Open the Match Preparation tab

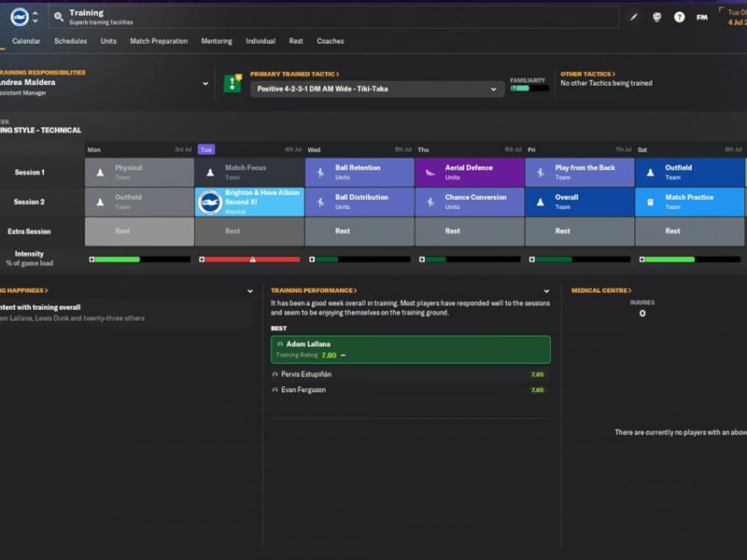tap(159, 41)
